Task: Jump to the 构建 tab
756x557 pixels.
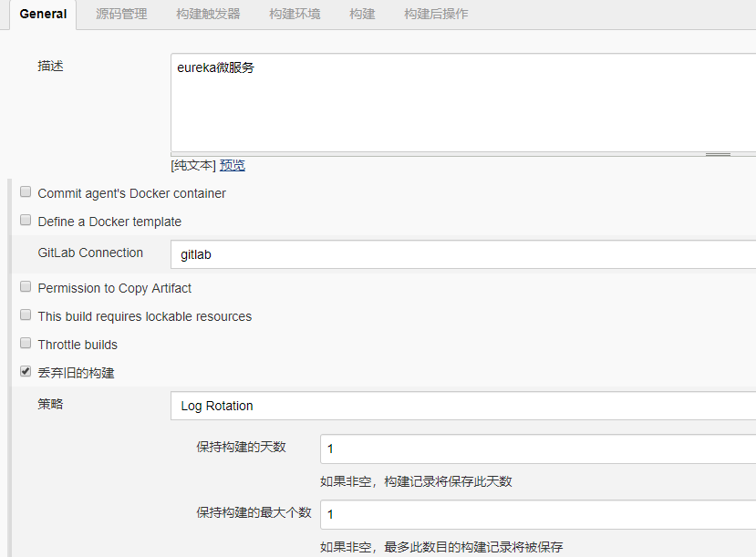Action: click(362, 14)
